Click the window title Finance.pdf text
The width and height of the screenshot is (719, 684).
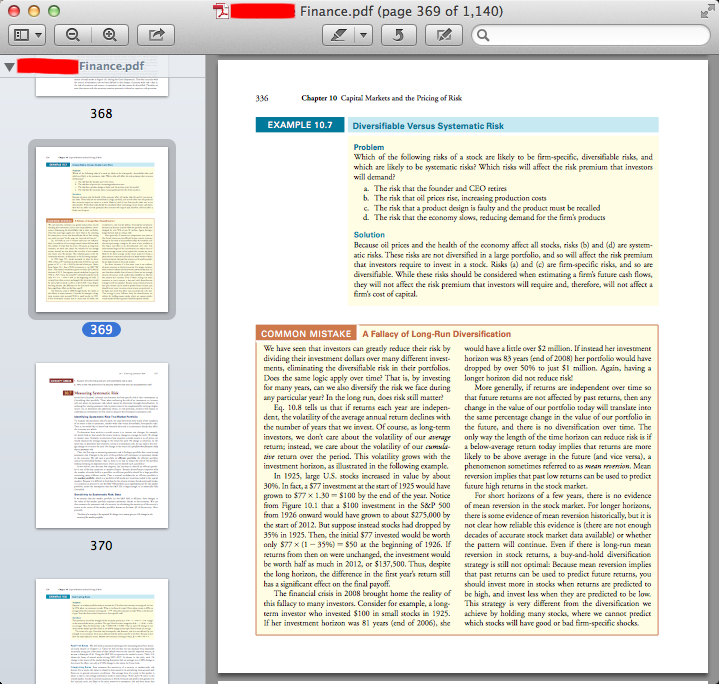click(x=401, y=11)
